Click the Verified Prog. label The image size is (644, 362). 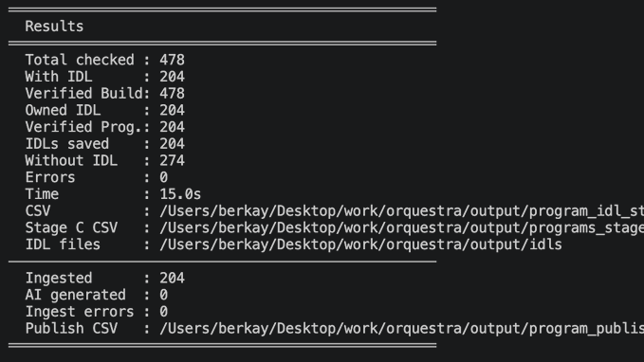(83, 127)
